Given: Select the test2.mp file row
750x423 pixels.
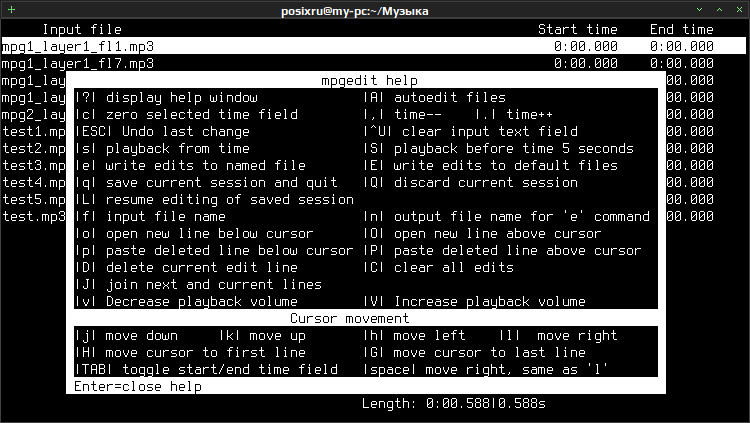Looking at the screenshot, I should [33, 148].
